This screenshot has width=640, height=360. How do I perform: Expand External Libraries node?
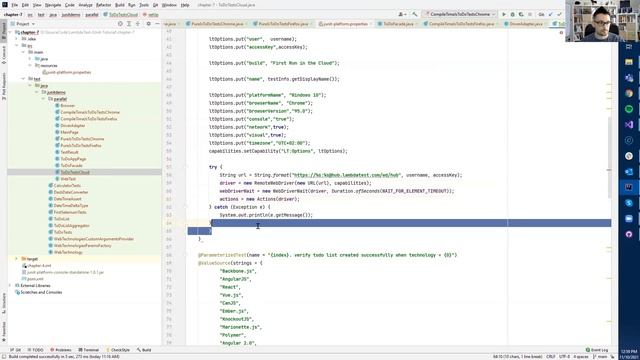tap(10, 286)
